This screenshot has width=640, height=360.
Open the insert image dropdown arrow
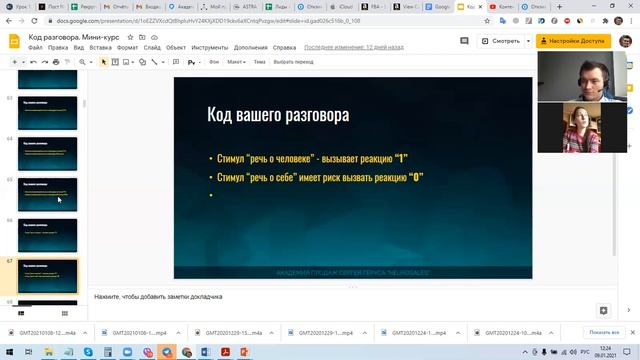[133, 62]
